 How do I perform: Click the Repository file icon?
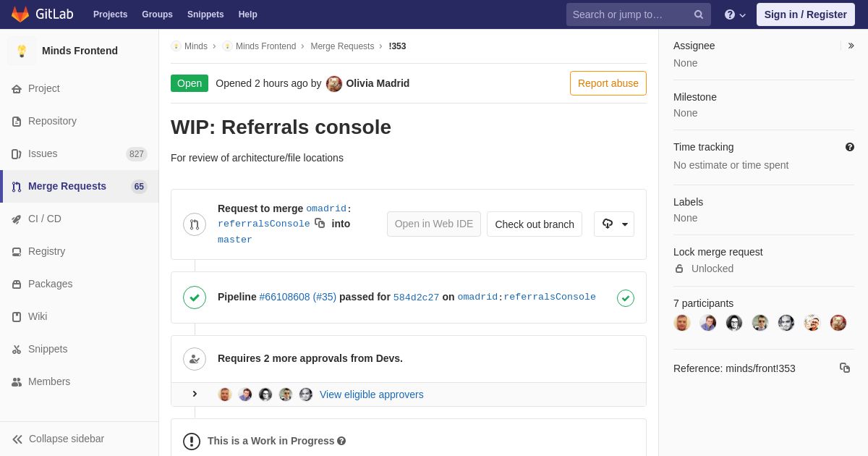click(x=17, y=122)
